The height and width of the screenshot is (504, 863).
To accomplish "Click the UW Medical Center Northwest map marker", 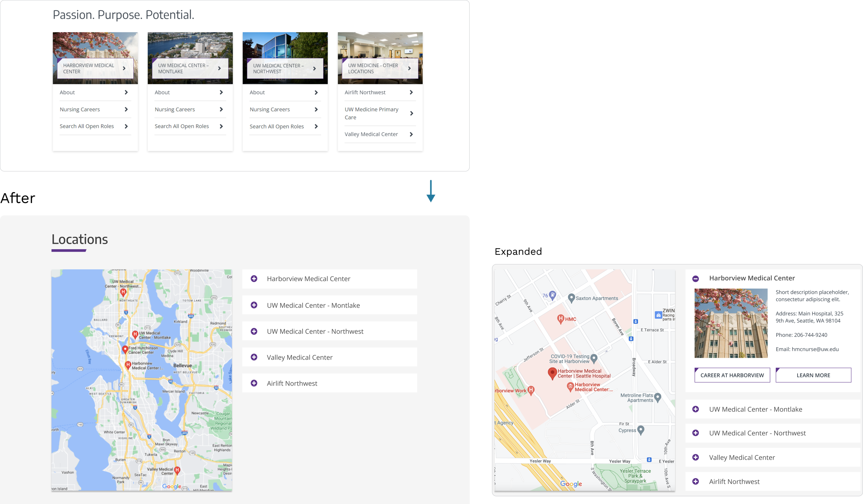I will (x=123, y=292).
